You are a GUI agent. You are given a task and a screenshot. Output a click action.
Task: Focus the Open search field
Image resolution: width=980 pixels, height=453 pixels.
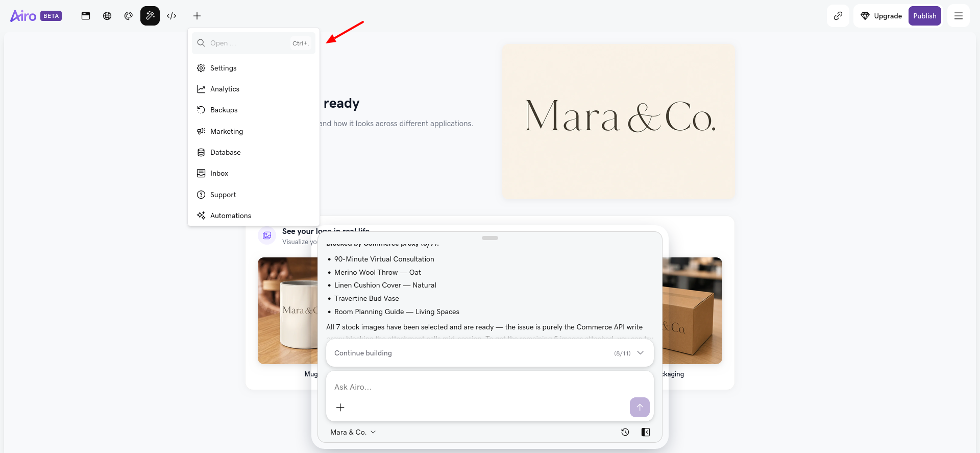point(254,43)
